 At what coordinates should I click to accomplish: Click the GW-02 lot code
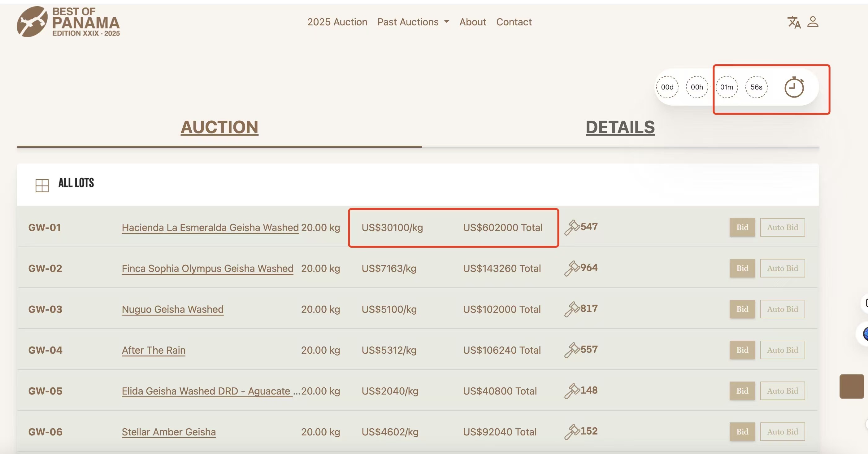[x=45, y=268]
